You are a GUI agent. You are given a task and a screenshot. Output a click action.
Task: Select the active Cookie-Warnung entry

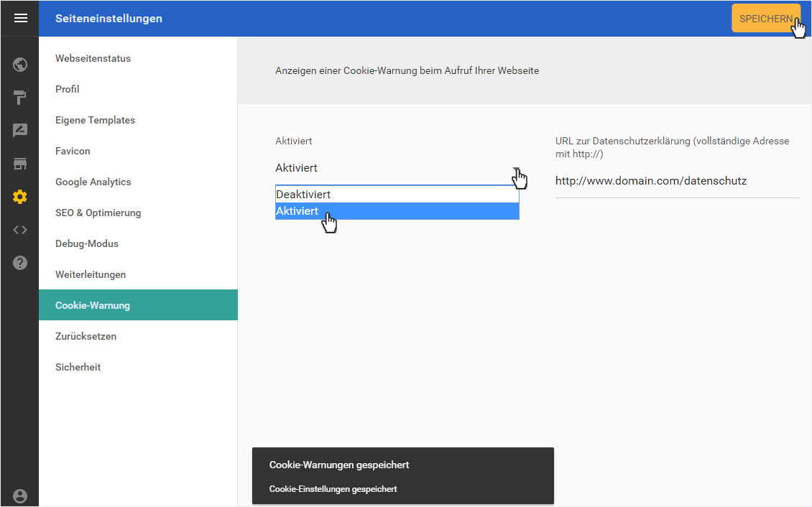coord(138,305)
